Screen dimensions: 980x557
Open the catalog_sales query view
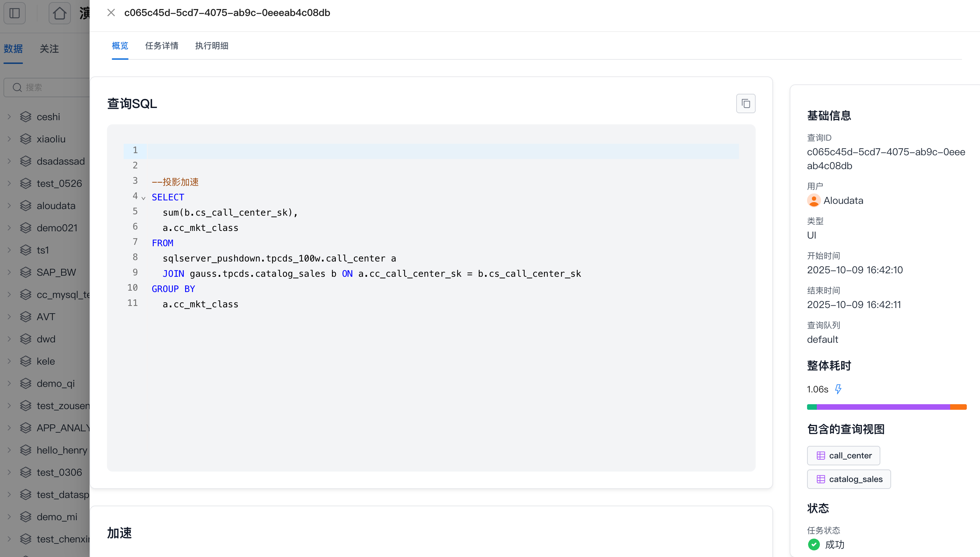(x=849, y=479)
